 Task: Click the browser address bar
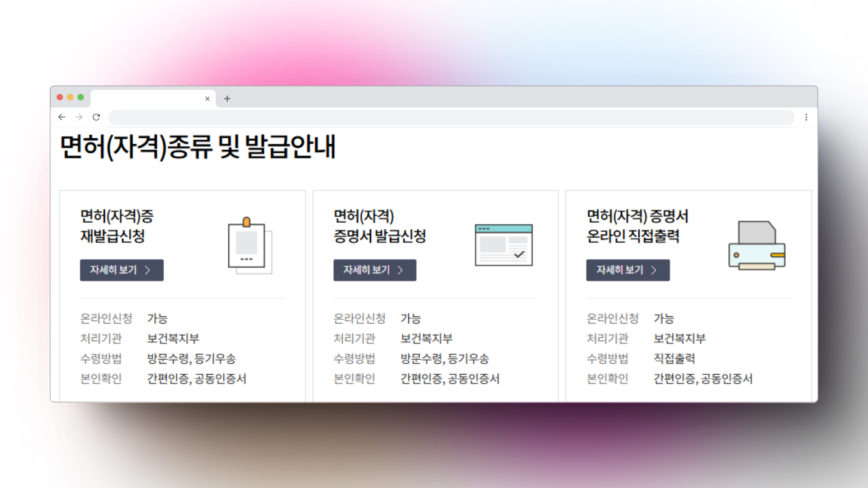click(x=451, y=117)
